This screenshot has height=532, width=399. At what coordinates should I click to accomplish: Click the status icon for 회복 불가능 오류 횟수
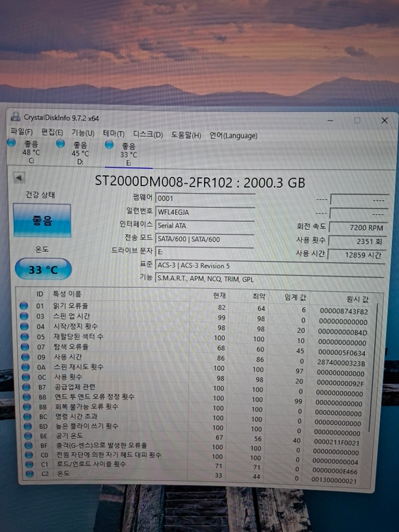pyautogui.click(x=27, y=406)
